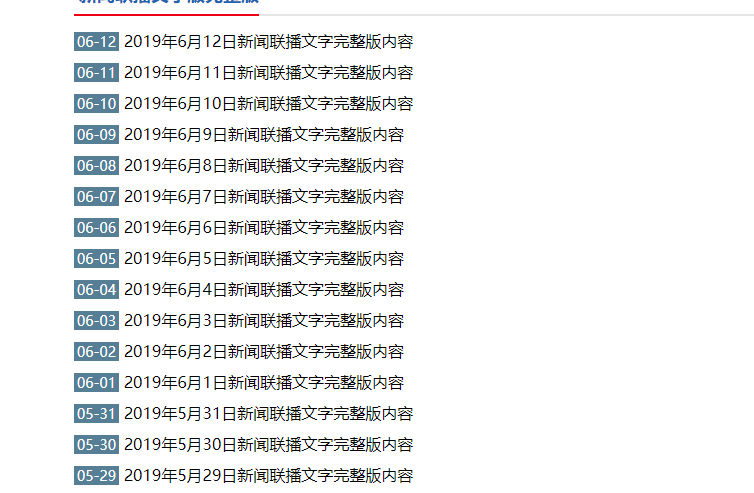
Task: Open the 2019年6月1日 news transcript
Action: point(264,383)
